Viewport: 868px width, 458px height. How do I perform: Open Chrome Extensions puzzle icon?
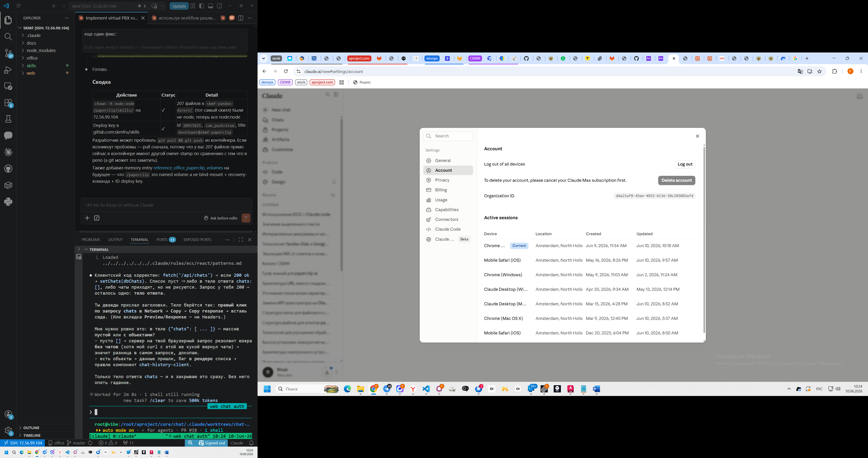(835, 72)
